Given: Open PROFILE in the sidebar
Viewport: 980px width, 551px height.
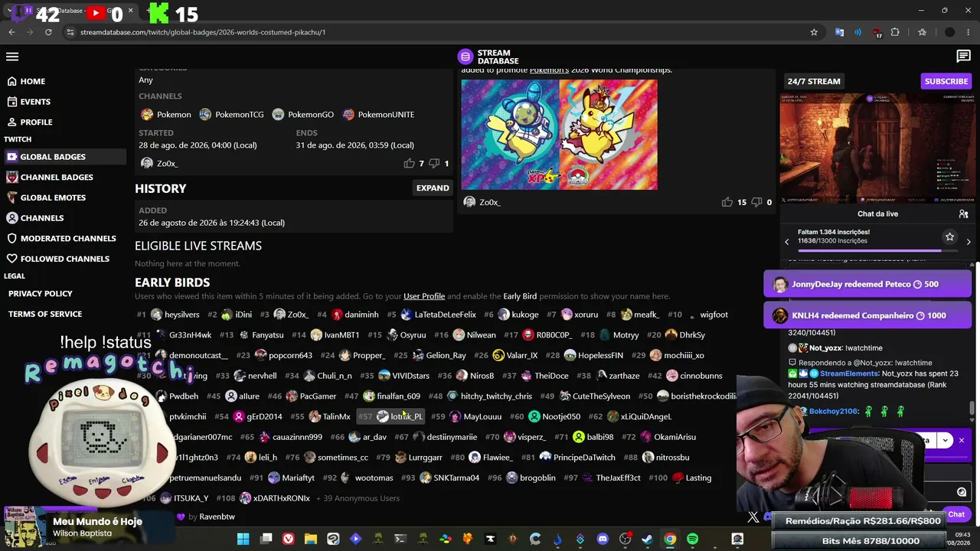Looking at the screenshot, I should tap(30, 122).
